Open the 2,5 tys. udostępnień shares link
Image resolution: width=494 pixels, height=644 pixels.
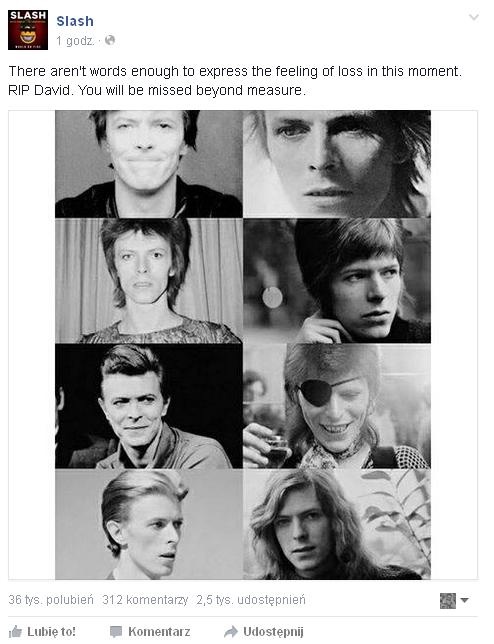(251, 600)
